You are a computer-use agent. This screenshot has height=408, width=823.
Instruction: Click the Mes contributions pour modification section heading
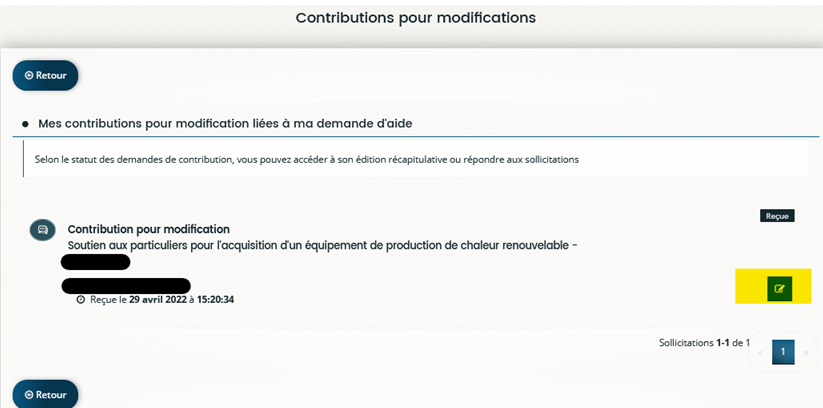(225, 124)
